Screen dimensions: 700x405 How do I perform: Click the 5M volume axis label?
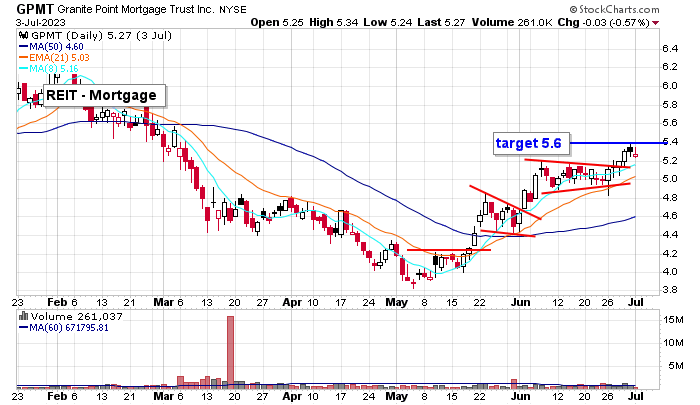tap(676, 366)
